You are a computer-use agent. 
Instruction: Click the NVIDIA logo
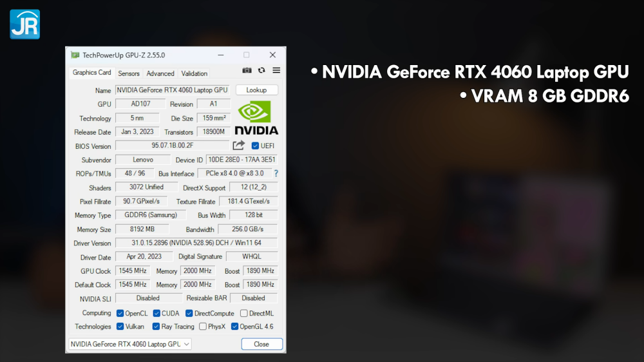[256, 118]
